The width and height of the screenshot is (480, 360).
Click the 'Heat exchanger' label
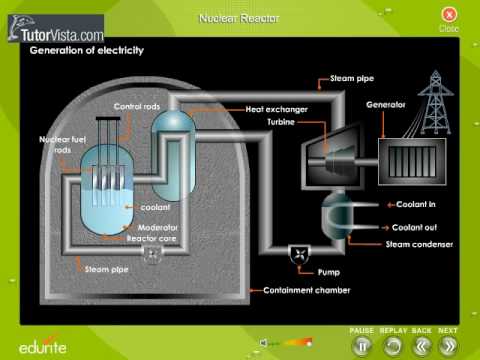coord(276,109)
